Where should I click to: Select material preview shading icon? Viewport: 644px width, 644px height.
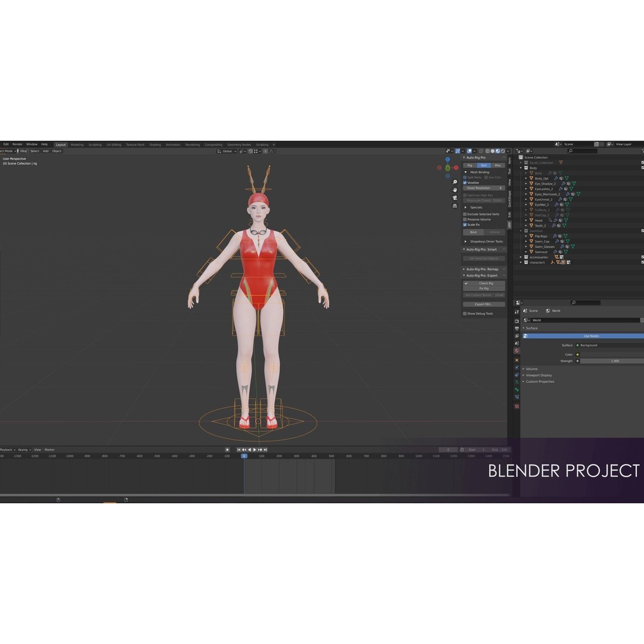pos(498,151)
